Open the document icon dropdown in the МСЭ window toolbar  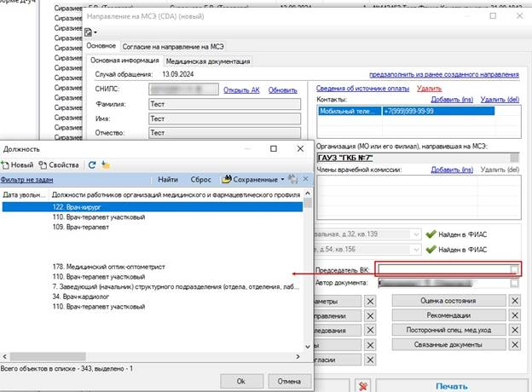click(x=90, y=32)
